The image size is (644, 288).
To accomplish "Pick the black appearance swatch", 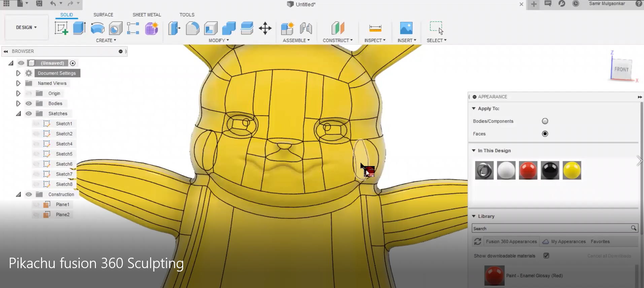I will 550,170.
